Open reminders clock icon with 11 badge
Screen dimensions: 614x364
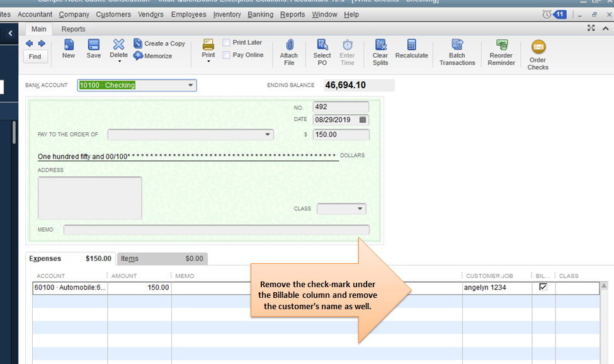(554, 14)
